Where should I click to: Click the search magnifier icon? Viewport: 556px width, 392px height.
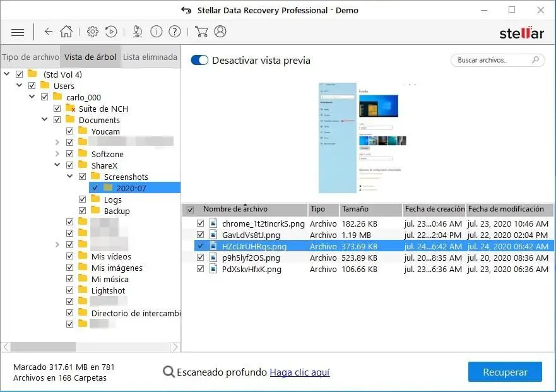tap(535, 59)
